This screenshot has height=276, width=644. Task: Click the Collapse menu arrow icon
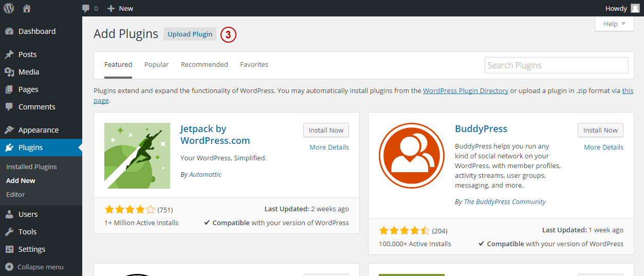pyautogui.click(x=9, y=267)
